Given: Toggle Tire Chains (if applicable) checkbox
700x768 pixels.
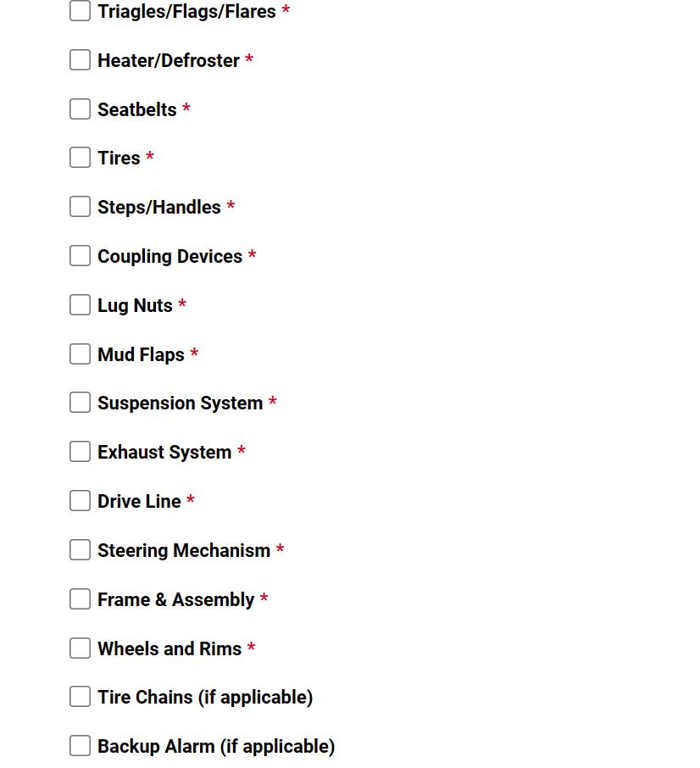Looking at the screenshot, I should click(x=80, y=697).
